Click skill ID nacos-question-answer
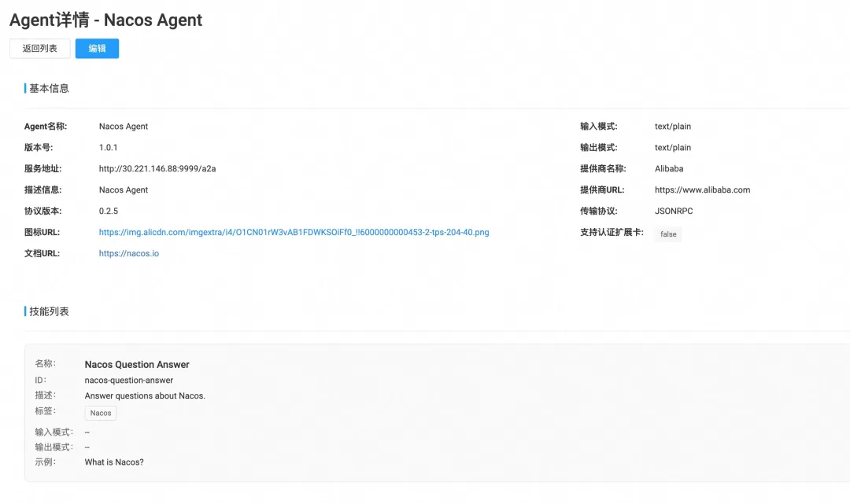 coord(129,380)
